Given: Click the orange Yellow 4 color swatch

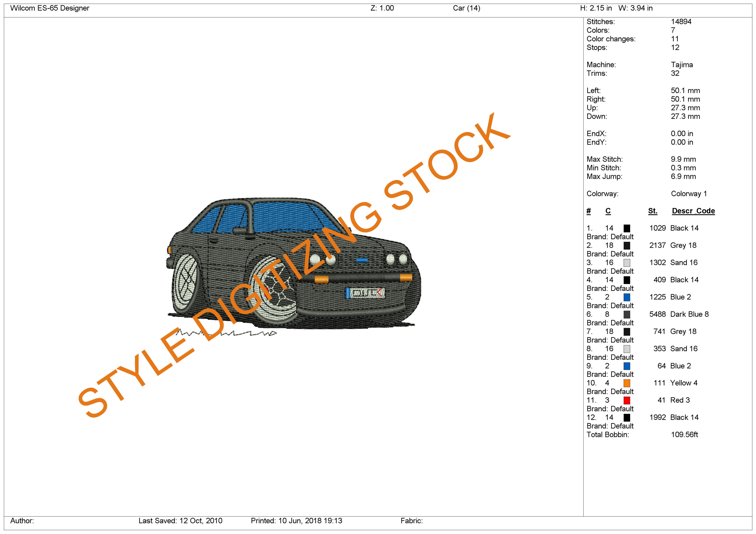Looking at the screenshot, I should (627, 383).
